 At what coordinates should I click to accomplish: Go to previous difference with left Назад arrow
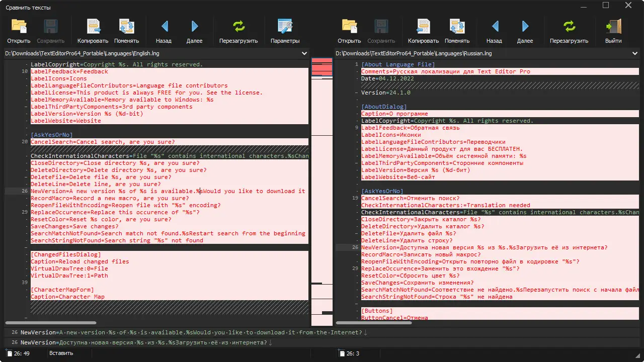(x=164, y=27)
